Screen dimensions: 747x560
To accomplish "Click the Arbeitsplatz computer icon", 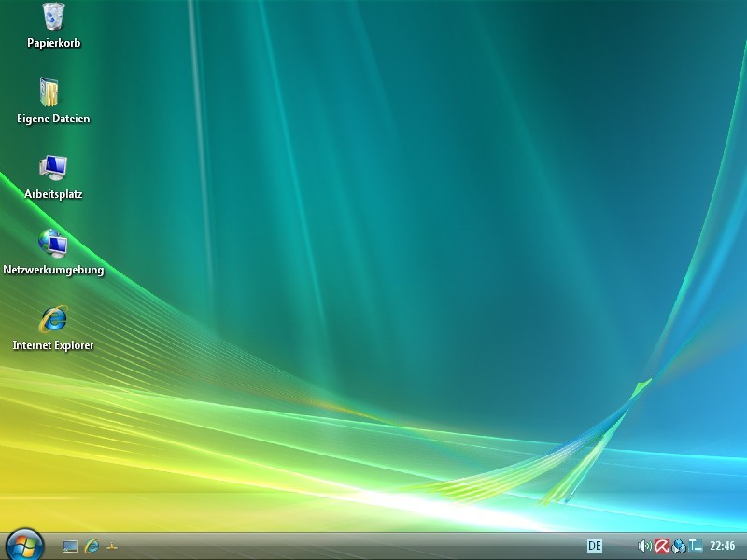I will 52,168.
